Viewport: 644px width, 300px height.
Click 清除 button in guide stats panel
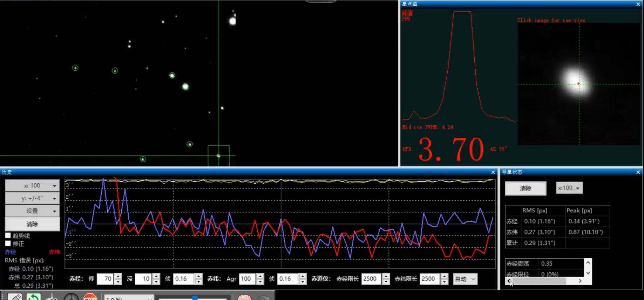pos(525,189)
